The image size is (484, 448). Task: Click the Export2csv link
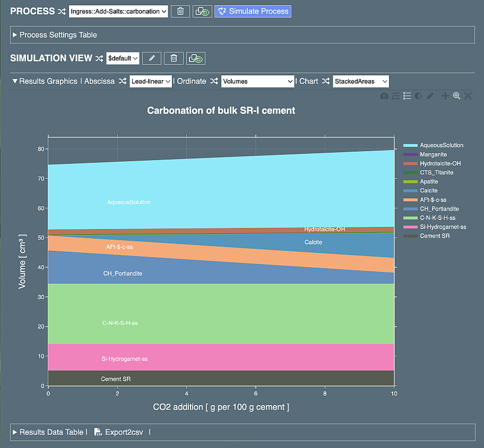tap(124, 432)
